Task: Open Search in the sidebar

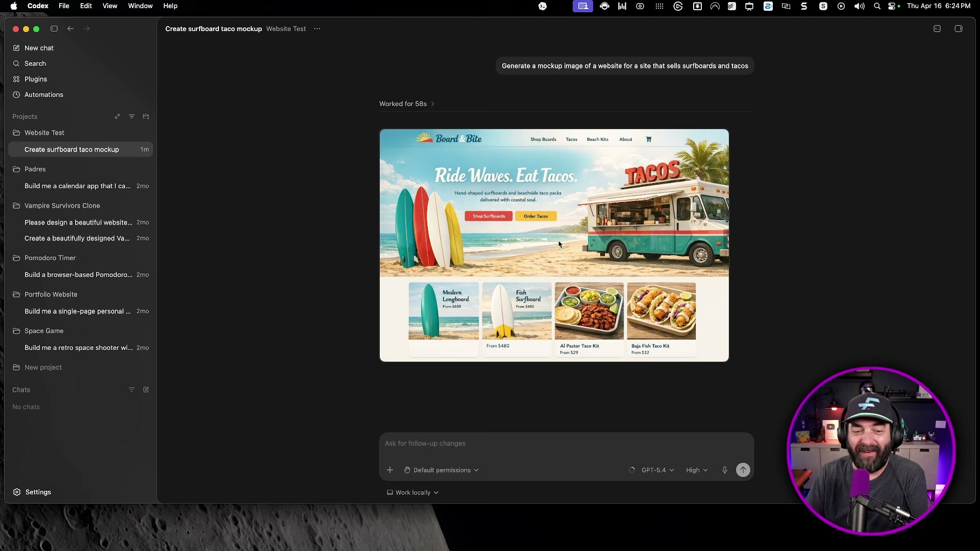Action: click(x=35, y=63)
